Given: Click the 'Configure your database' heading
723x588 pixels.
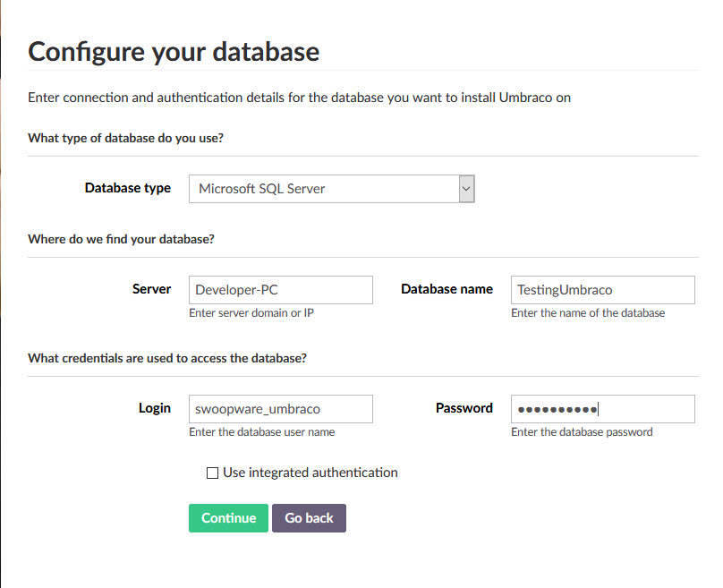Looking at the screenshot, I should click(174, 51).
